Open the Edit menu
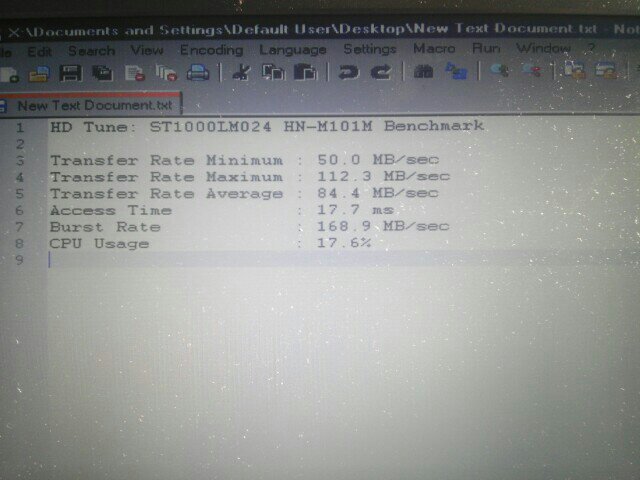 point(39,51)
